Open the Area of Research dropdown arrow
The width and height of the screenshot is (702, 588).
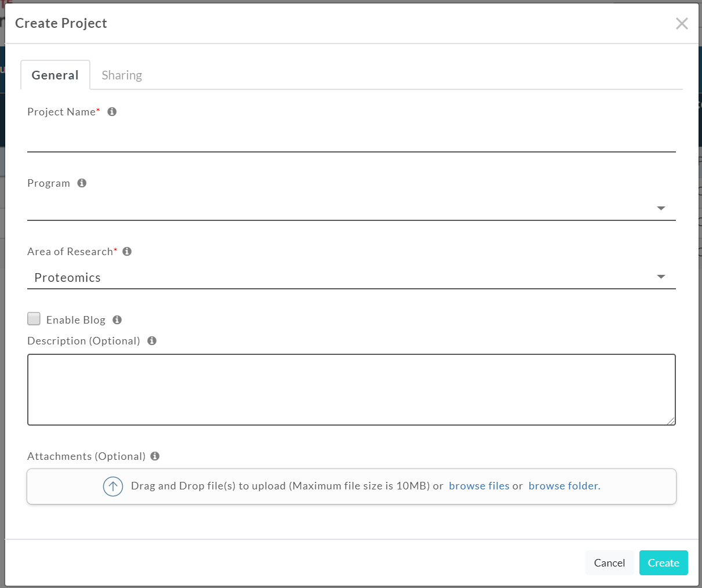click(x=661, y=277)
